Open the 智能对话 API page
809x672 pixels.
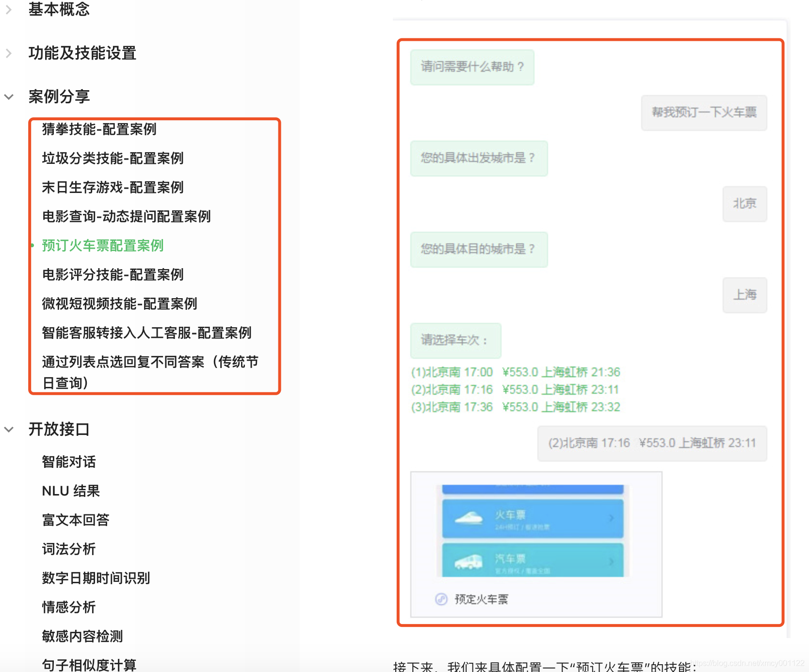point(69,462)
